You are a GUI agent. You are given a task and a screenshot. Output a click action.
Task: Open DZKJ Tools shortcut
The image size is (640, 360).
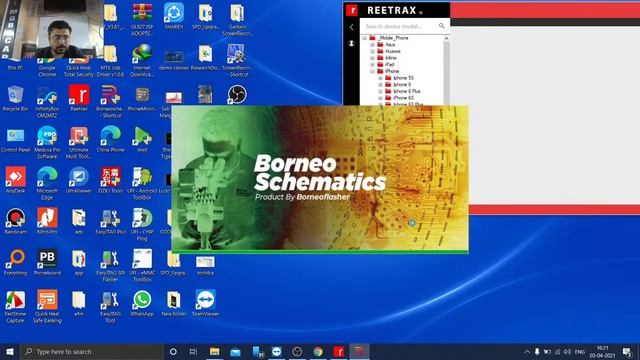(111, 180)
